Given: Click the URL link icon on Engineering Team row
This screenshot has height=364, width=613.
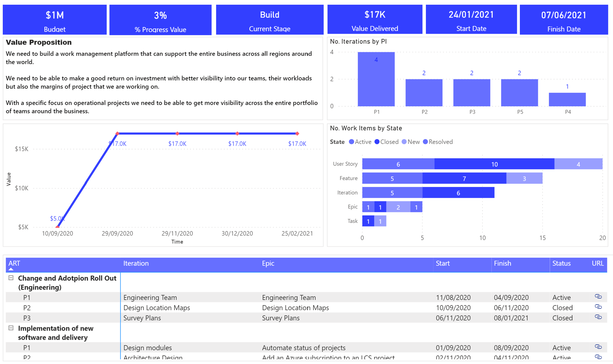Looking at the screenshot, I should coord(598,297).
